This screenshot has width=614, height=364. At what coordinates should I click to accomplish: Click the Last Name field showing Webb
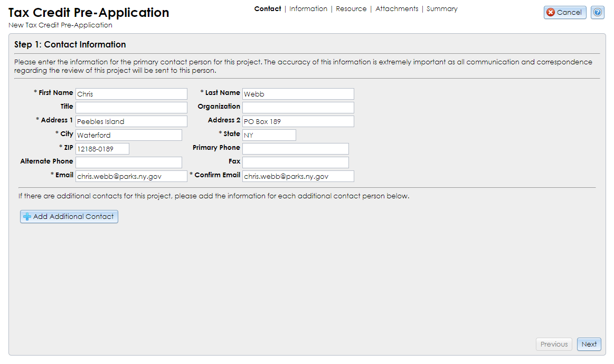click(x=298, y=93)
